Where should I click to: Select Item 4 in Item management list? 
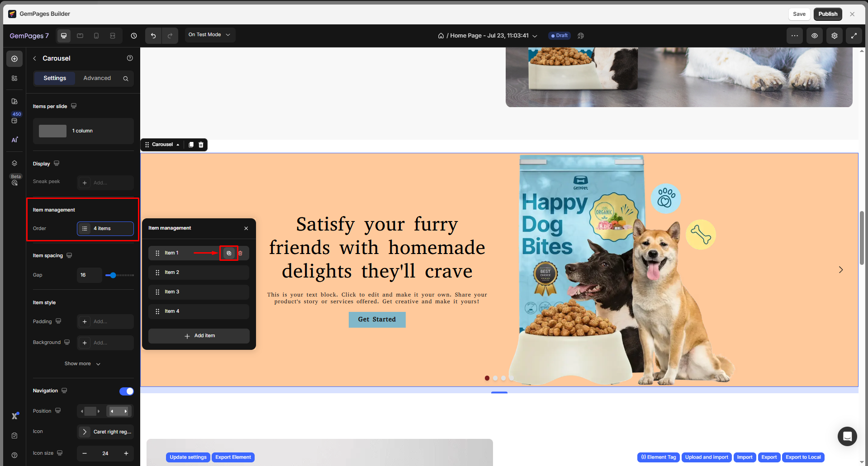199,311
